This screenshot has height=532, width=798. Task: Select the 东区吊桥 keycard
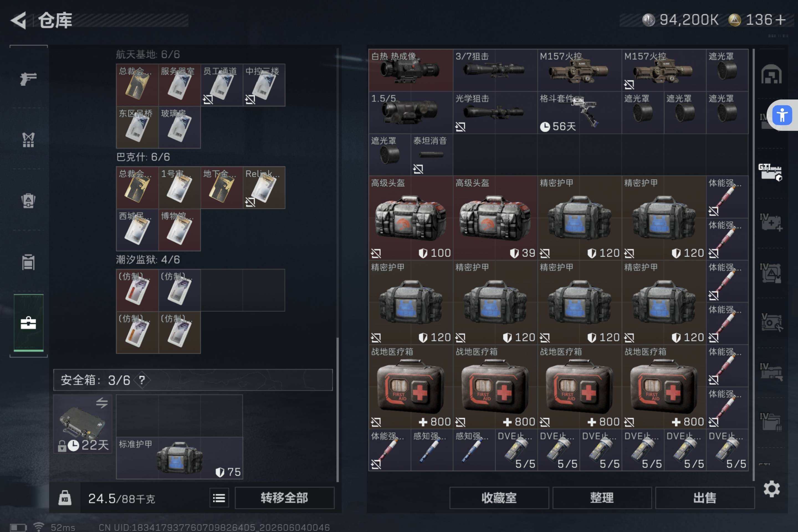pyautogui.click(x=137, y=127)
